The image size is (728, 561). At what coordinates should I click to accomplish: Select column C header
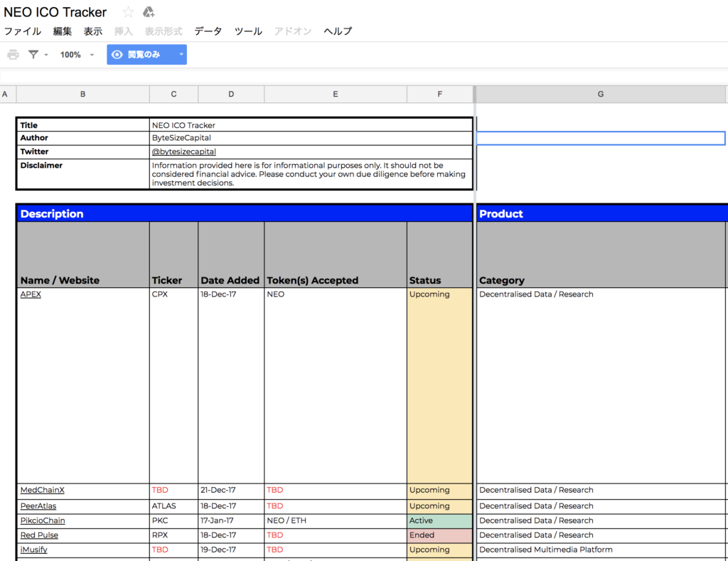[x=173, y=94]
